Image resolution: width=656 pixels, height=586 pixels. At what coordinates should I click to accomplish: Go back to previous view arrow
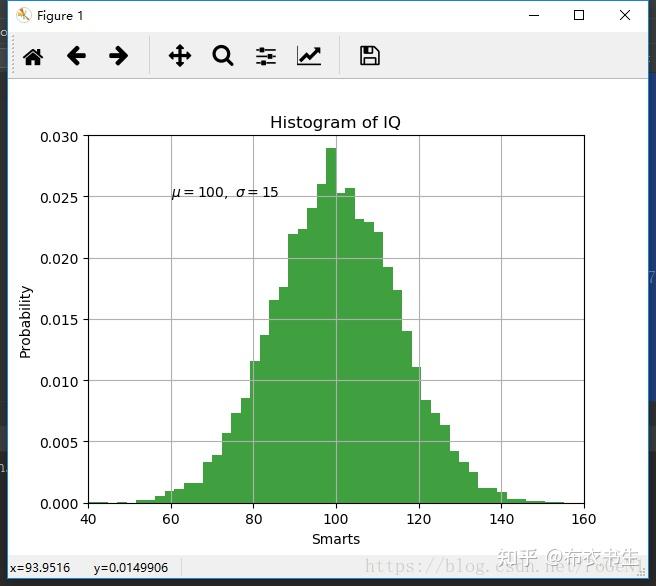point(76,56)
